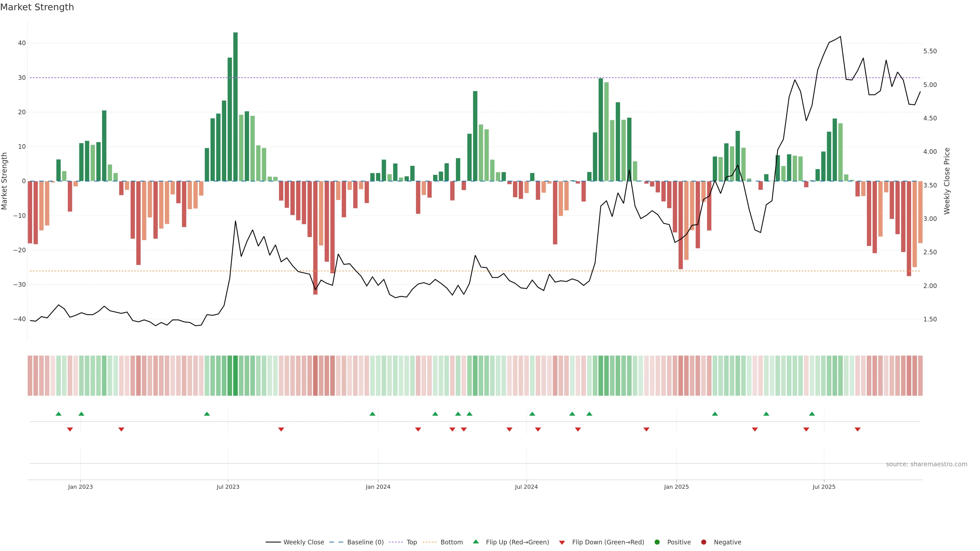Click the source: sharemaestro.com text
The height and width of the screenshot is (551, 980).
point(926,464)
